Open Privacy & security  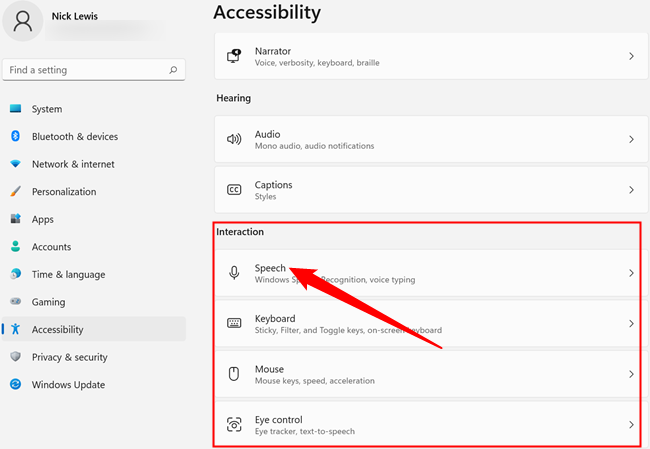tap(94, 357)
